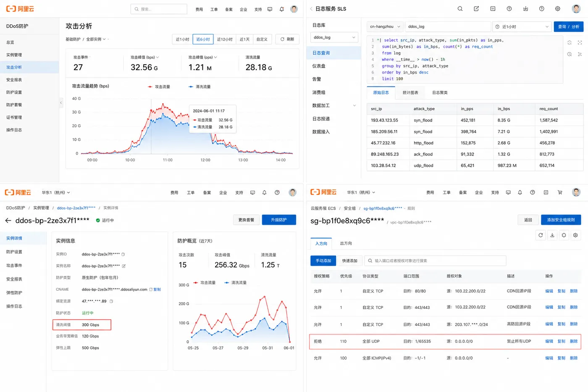Screen dimensions: 588x392
Task: Toggle 清洗流量 legend in attack trend chart
Action: (199, 87)
